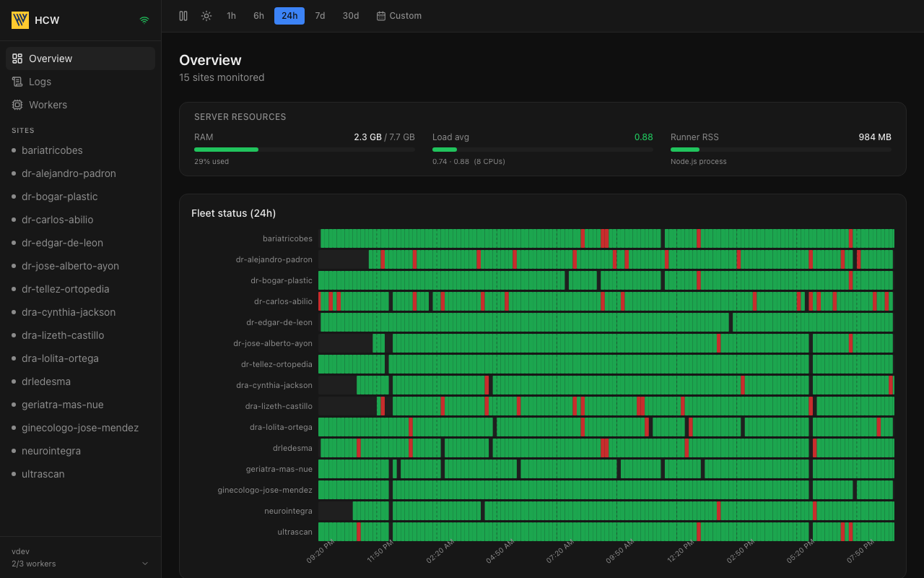Viewport: 924px width, 578px height.
Task: Click the green connection status wifi icon
Action: click(x=144, y=20)
